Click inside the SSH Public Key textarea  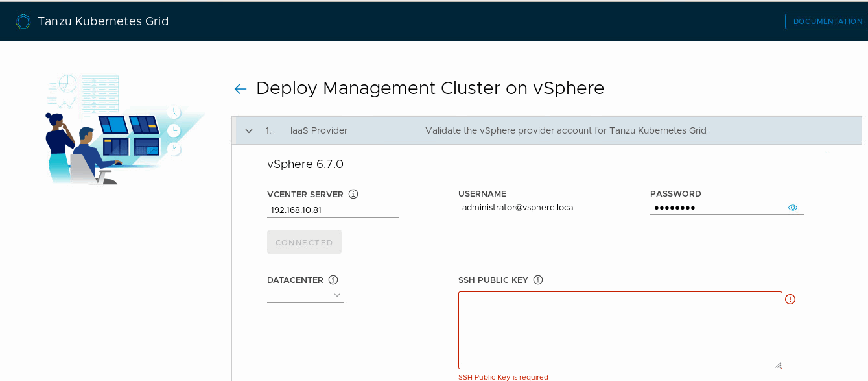(620, 330)
